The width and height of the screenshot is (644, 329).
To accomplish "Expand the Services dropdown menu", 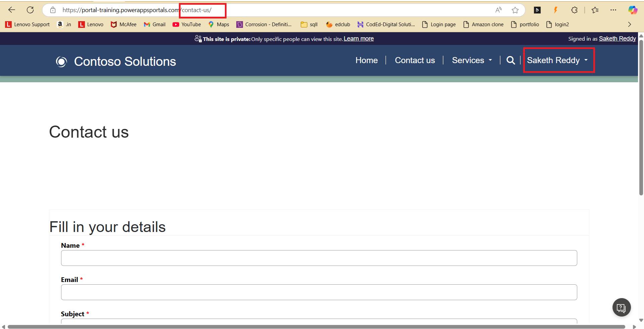I will point(472,60).
